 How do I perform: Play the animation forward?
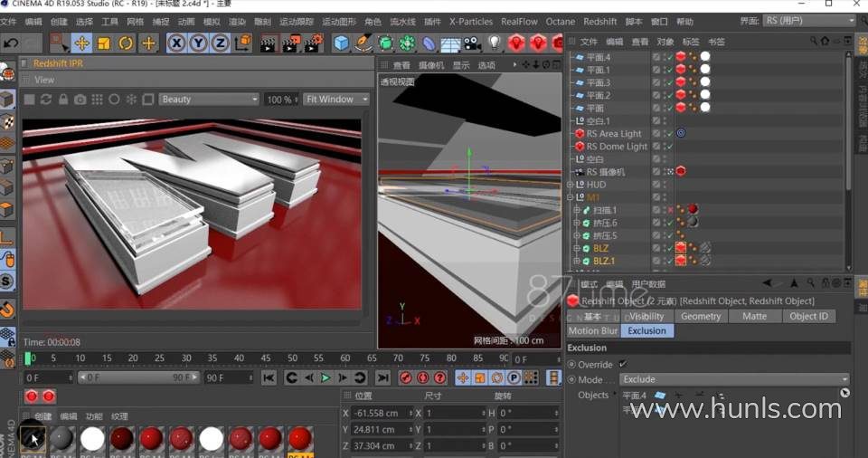tap(325, 377)
